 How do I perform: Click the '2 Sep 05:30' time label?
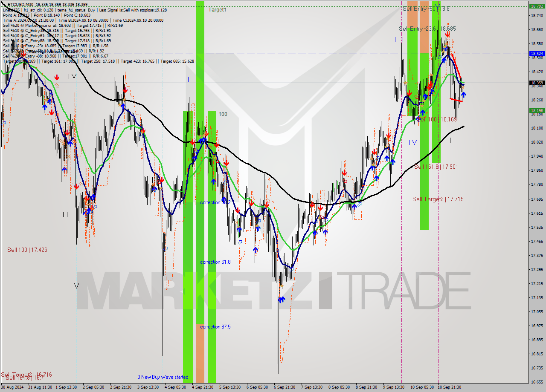[93, 387]
